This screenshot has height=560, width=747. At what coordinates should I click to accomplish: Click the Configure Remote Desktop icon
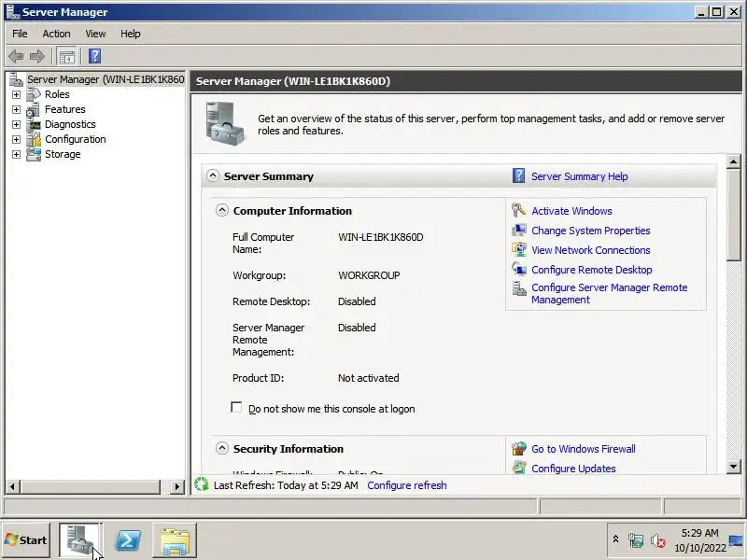[519, 269]
